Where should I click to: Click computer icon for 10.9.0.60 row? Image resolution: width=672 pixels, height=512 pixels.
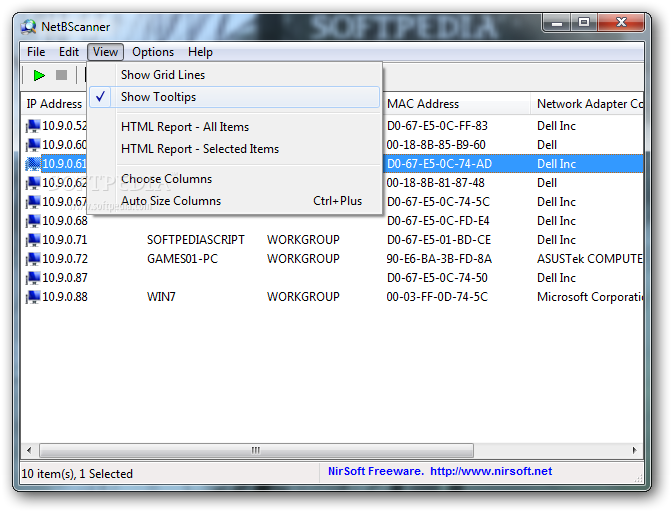point(33,145)
